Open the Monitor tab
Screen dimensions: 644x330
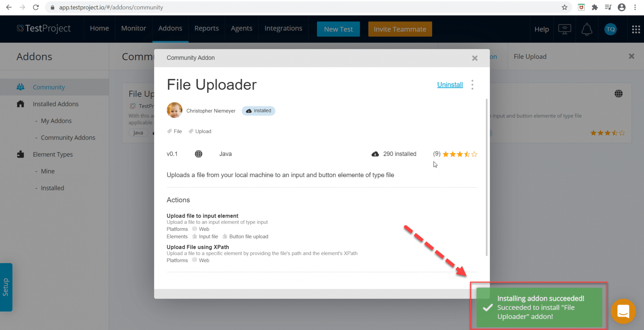click(133, 28)
